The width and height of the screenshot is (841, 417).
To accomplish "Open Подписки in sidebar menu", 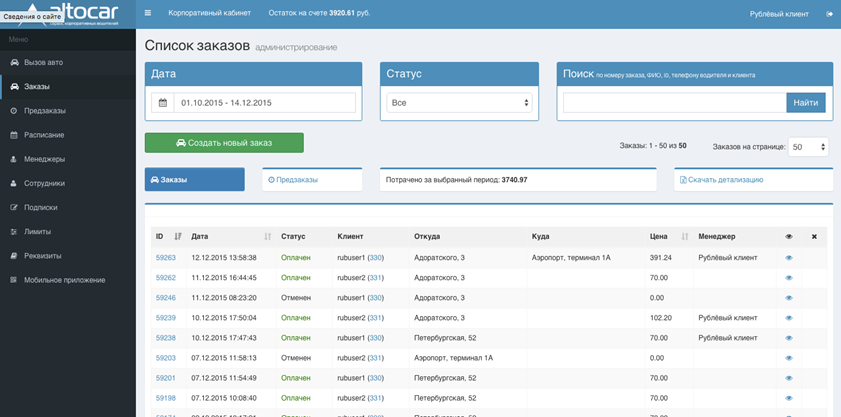I will coord(68,207).
